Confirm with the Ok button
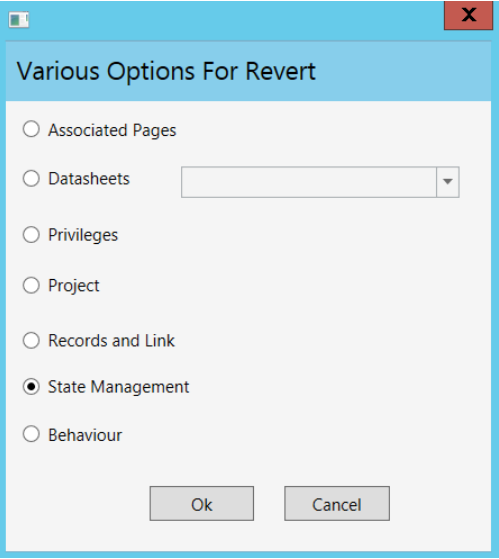 tap(202, 503)
